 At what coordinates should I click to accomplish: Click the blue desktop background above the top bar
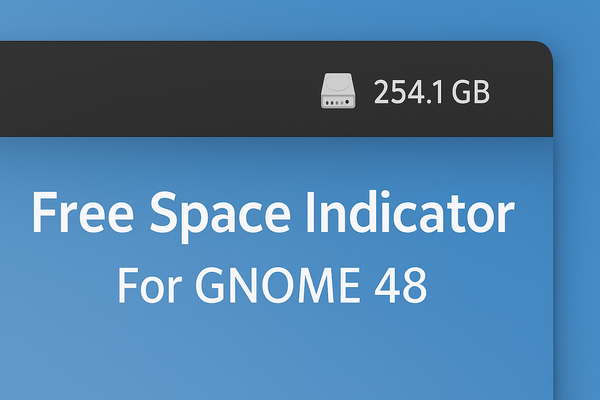pos(300,20)
